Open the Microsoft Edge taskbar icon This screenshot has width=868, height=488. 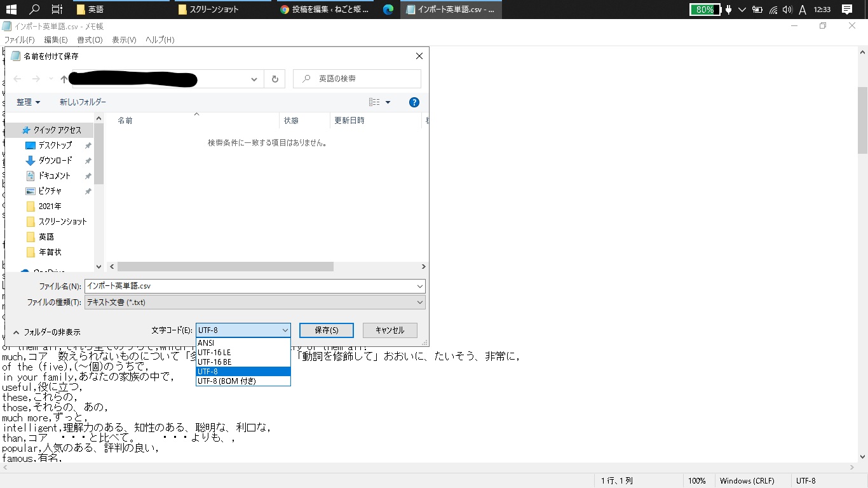388,10
